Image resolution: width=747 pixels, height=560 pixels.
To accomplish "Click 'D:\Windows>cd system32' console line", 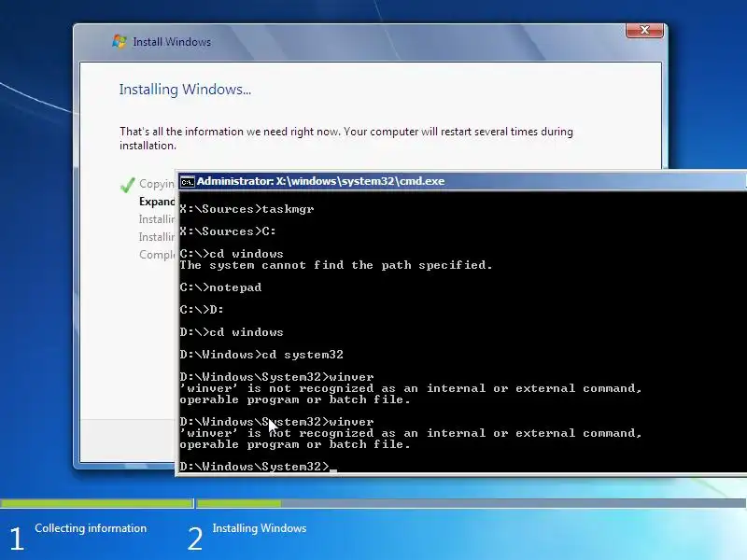I will (261, 355).
